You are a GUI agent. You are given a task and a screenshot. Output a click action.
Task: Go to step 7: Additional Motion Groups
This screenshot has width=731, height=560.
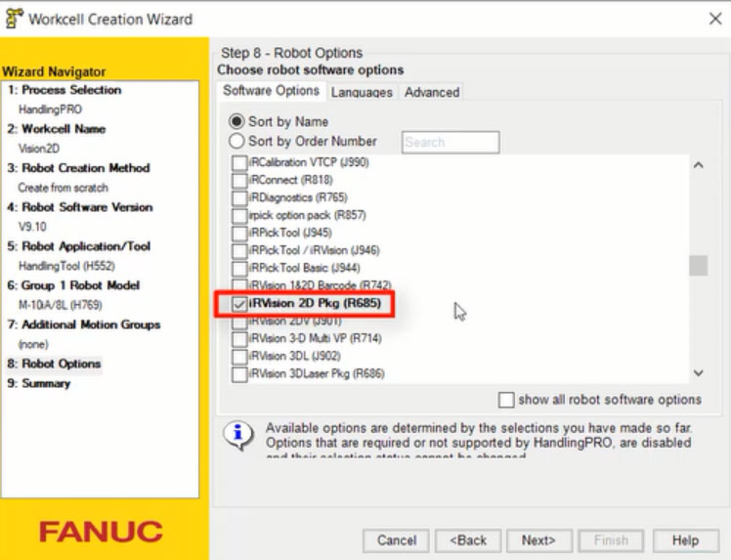(x=83, y=324)
